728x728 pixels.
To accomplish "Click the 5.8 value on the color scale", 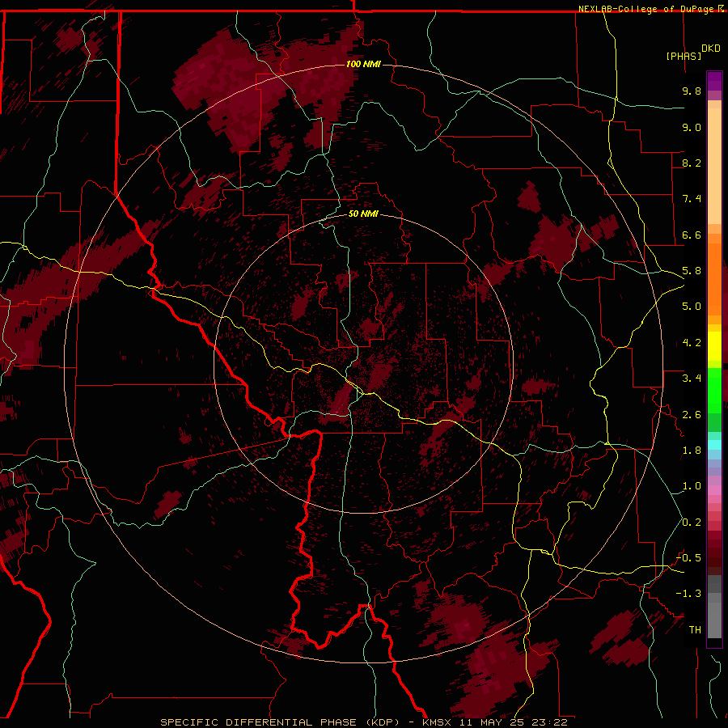I will (x=692, y=271).
